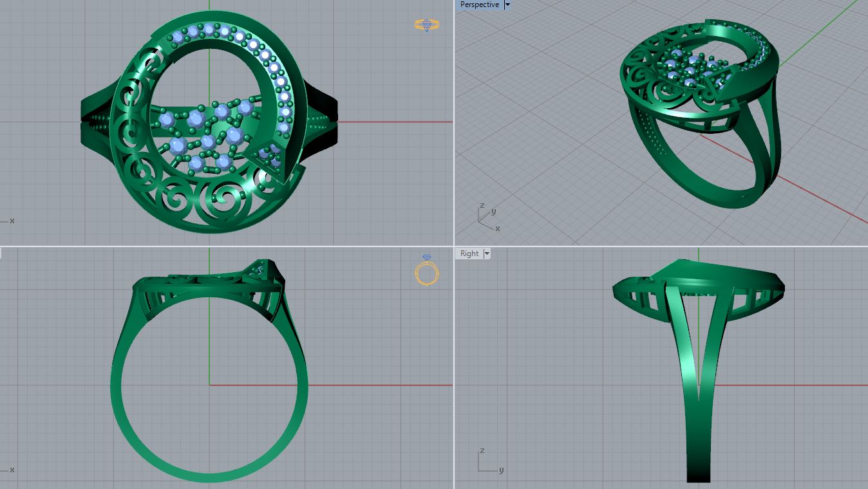Open the Right viewport dropdown arrow
This screenshot has height=489, width=868.
[487, 254]
